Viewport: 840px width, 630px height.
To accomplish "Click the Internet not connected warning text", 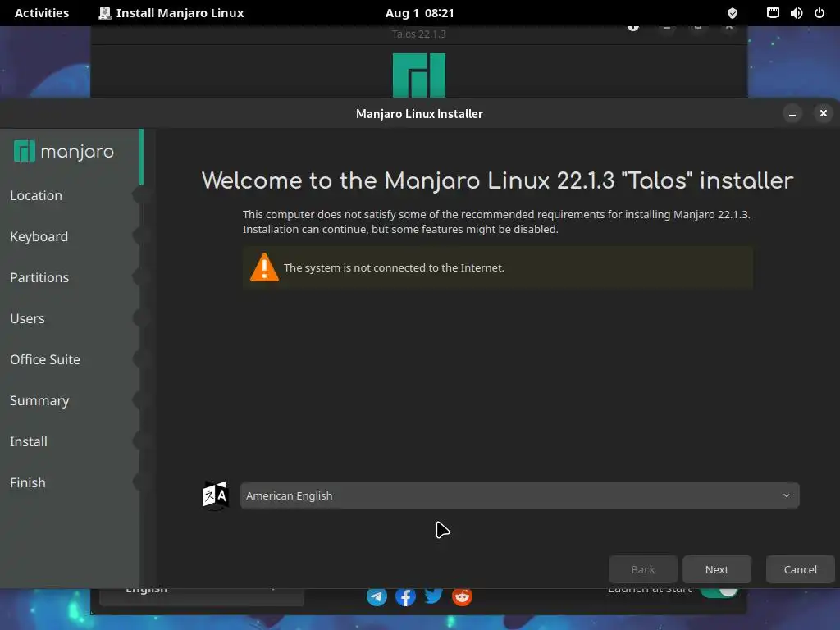I will pos(394,268).
